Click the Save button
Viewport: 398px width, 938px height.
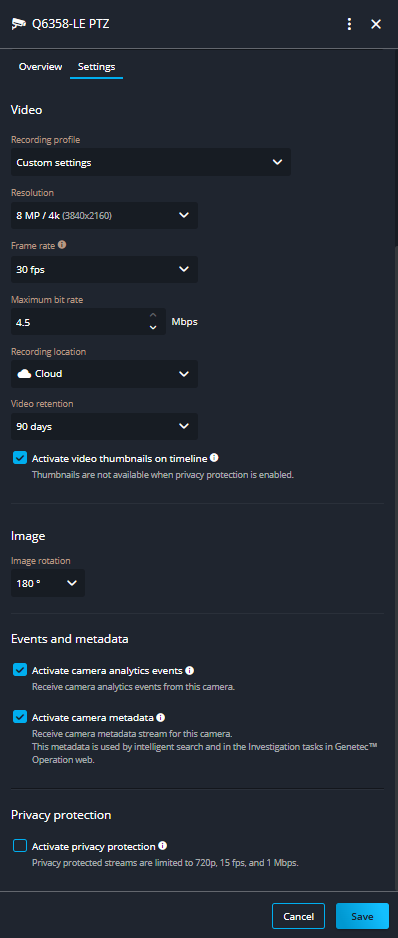tap(362, 916)
